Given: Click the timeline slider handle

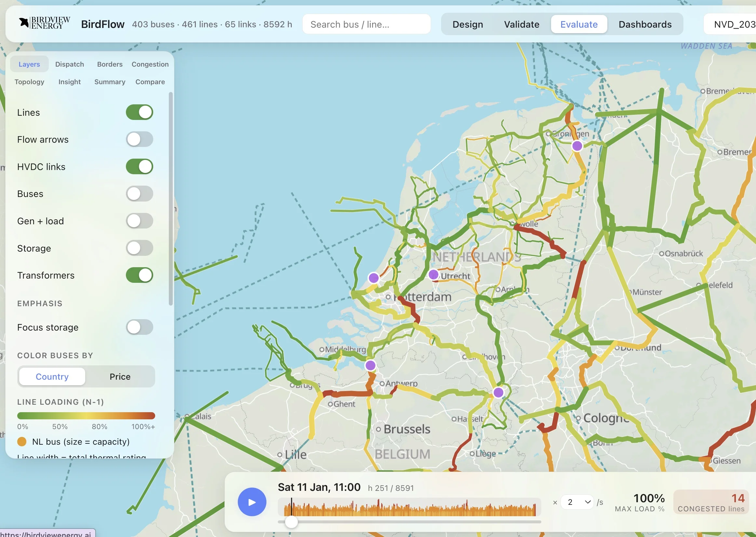Looking at the screenshot, I should 291,522.
